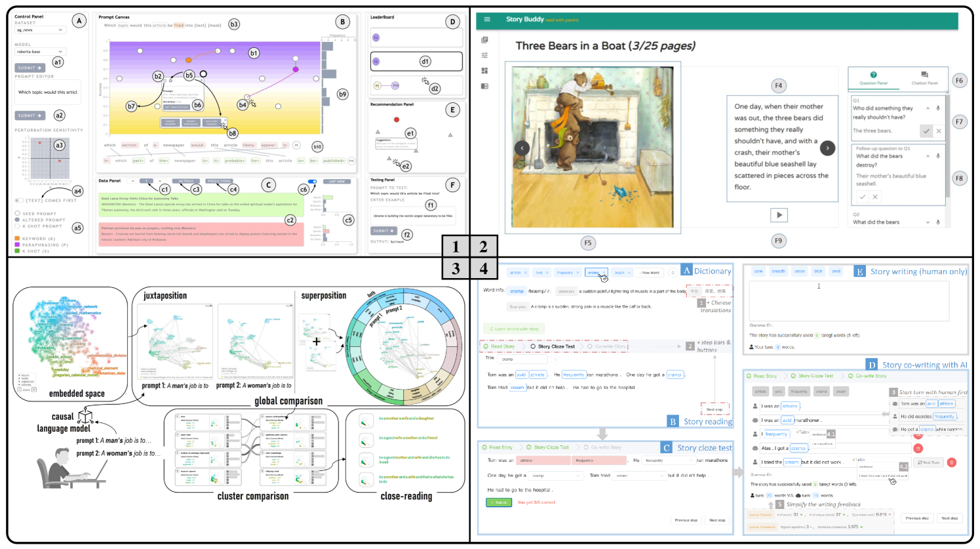The image size is (980, 549).
Task: Click the LIST VIEW button
Action: point(337,181)
